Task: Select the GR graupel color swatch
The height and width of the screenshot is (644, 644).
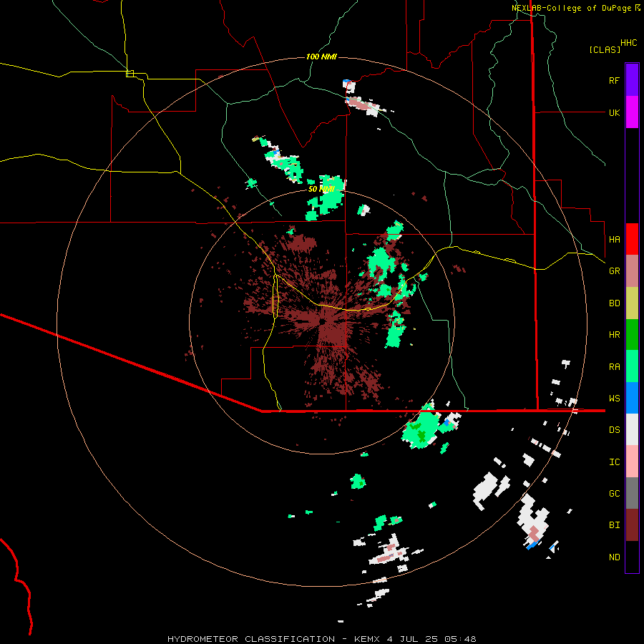Action: pyautogui.click(x=632, y=270)
